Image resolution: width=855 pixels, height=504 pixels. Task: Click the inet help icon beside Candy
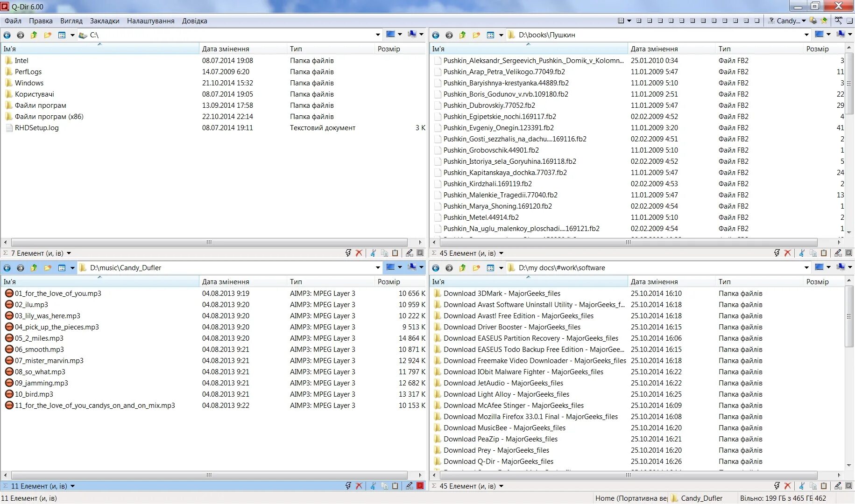[771, 21]
